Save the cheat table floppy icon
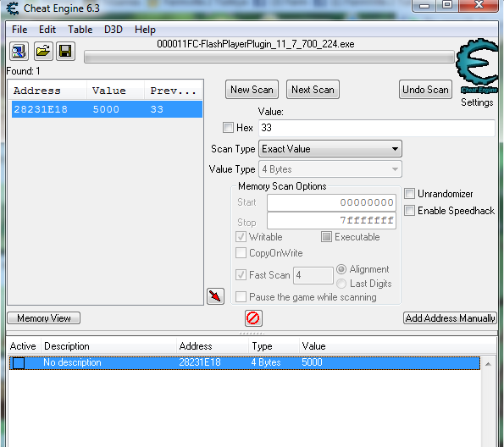 point(65,51)
